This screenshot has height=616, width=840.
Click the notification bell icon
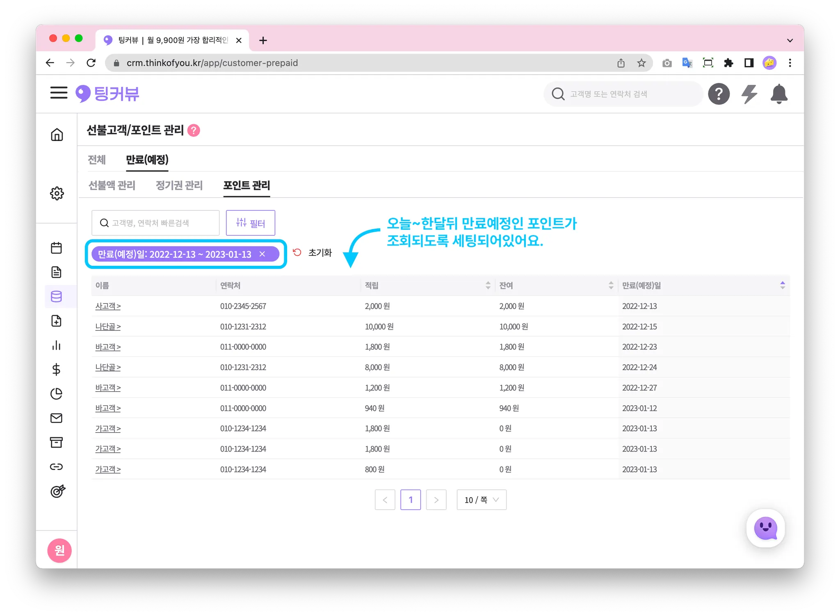[778, 94]
